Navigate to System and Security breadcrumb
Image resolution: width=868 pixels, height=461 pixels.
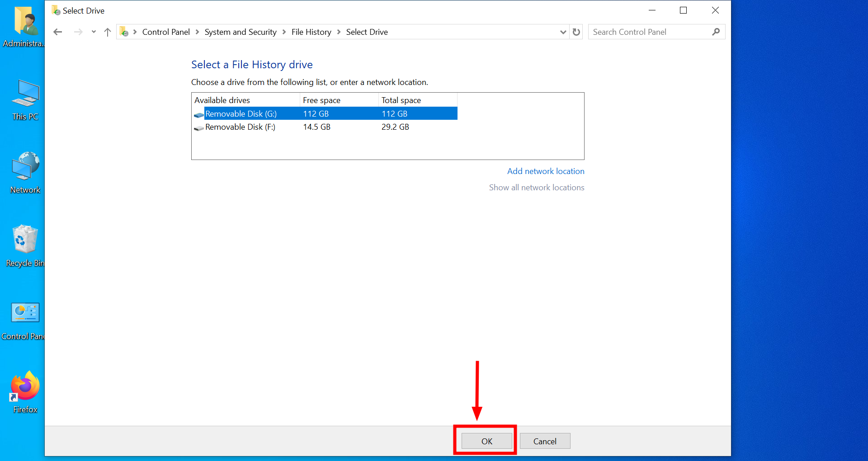pos(241,32)
